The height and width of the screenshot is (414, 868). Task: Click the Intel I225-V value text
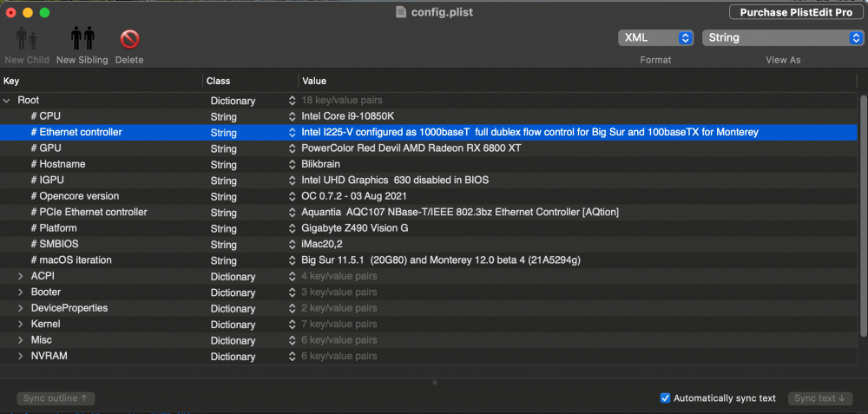pyautogui.click(x=529, y=133)
